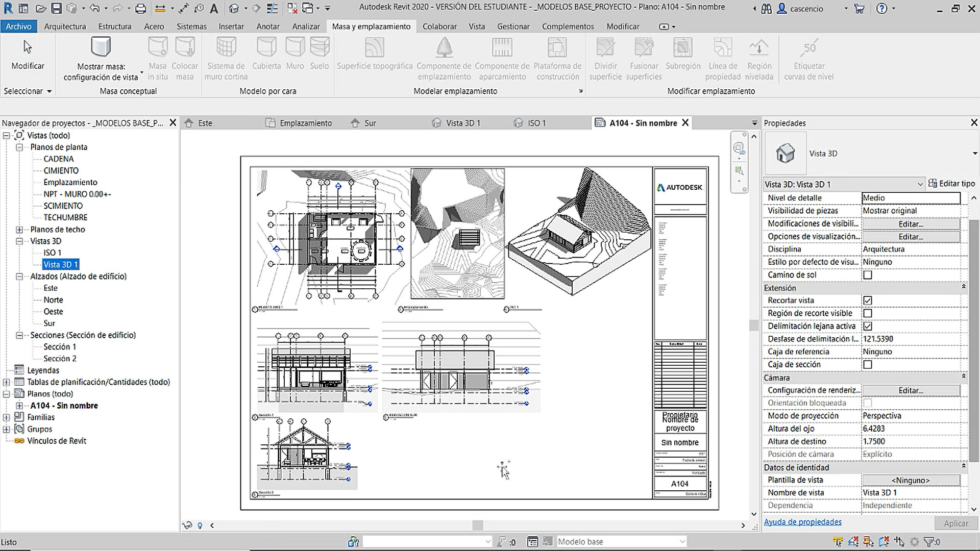Click the Text tool icon in quick access toolbar
The height and width of the screenshot is (551, 980).
coord(214,8)
